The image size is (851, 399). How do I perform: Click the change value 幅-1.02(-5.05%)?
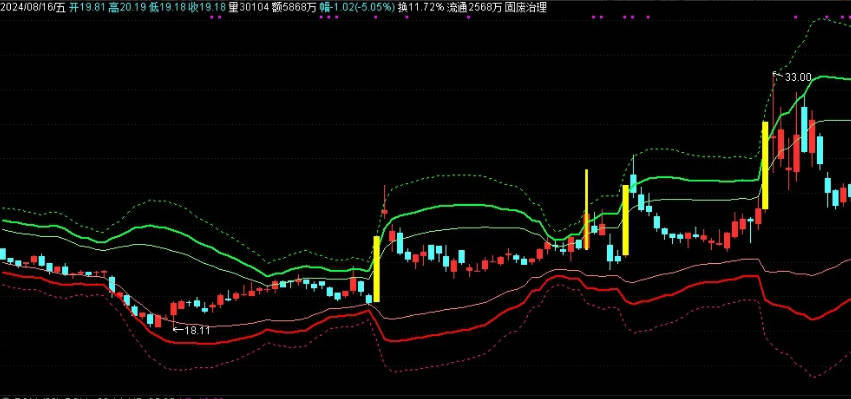coord(357,7)
